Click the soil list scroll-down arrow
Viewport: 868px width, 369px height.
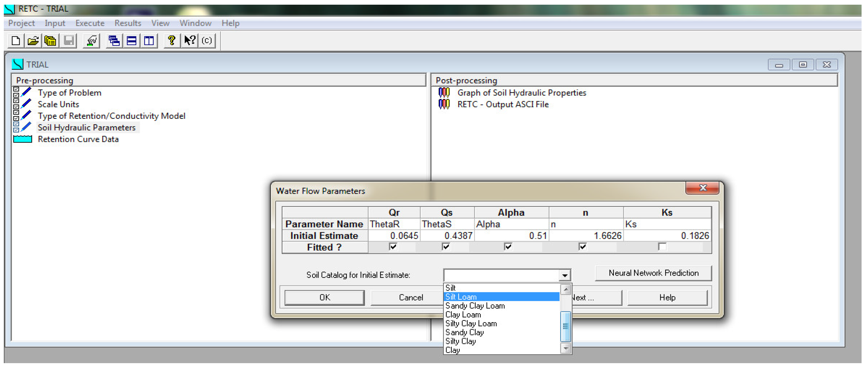[x=566, y=348]
